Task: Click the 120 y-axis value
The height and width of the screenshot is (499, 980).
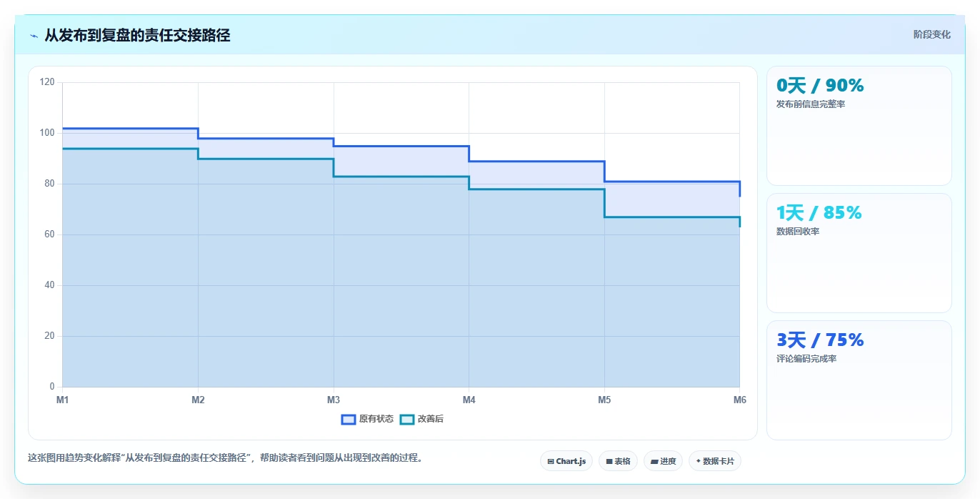Action: click(x=47, y=82)
